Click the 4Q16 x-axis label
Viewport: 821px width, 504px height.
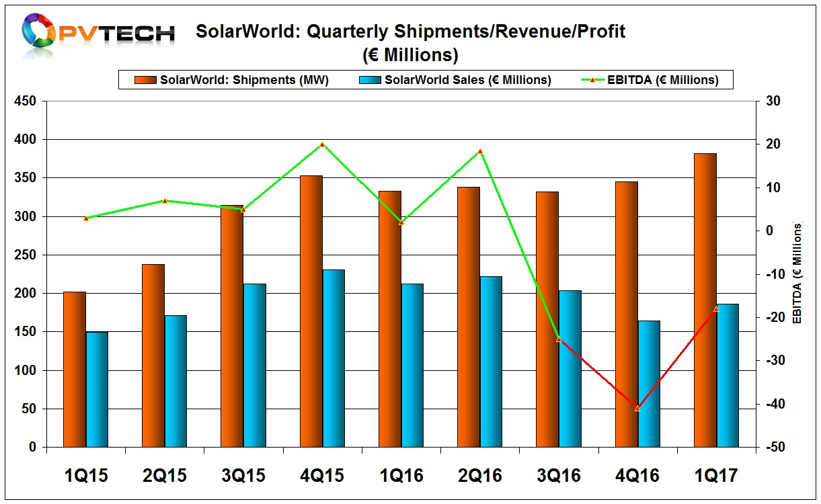(637, 476)
